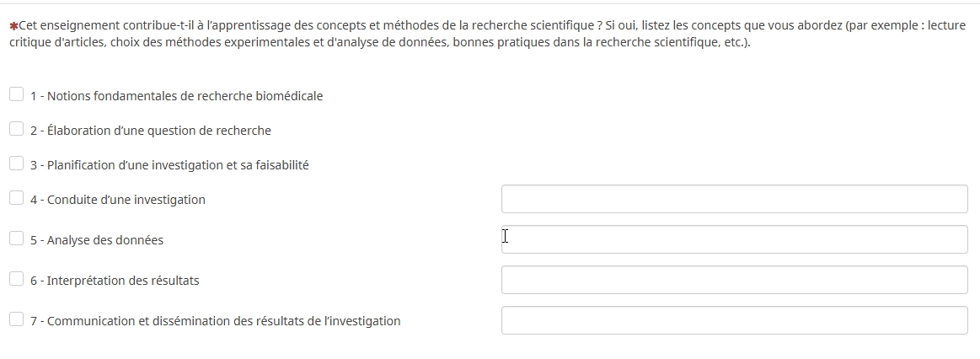This screenshot has height=359, width=980.
Task: Check the Interprétation des résultats box
Action: [16, 279]
